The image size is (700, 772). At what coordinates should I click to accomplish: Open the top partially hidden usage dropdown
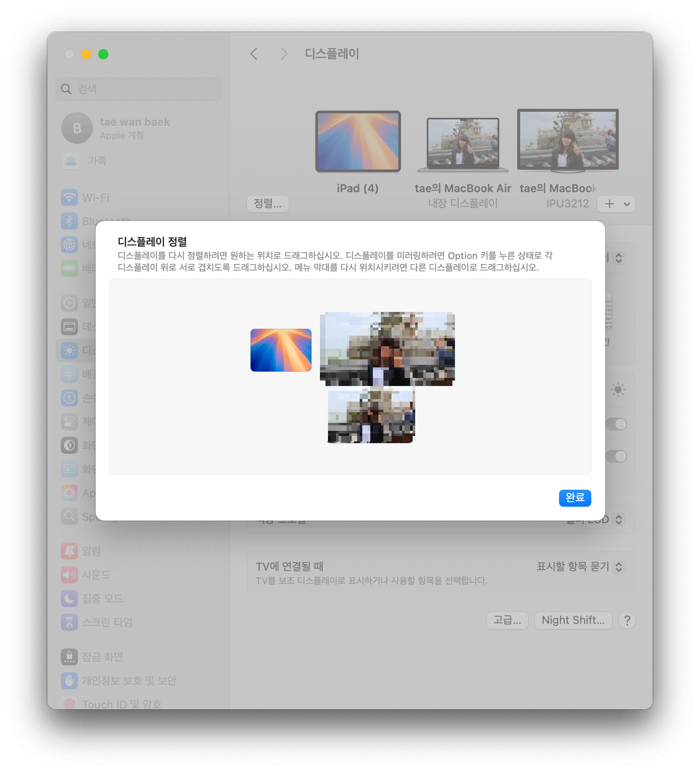[x=619, y=258]
